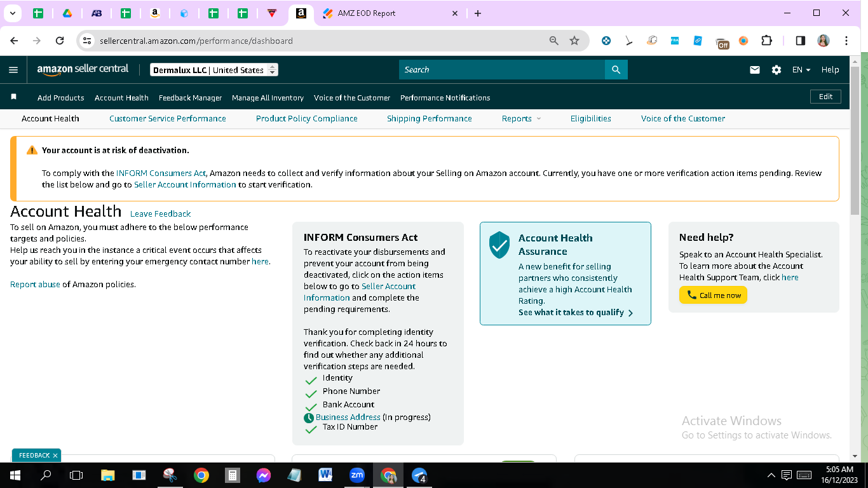Go back to the previous page
Screen dimensions: 868x488
(14, 41)
